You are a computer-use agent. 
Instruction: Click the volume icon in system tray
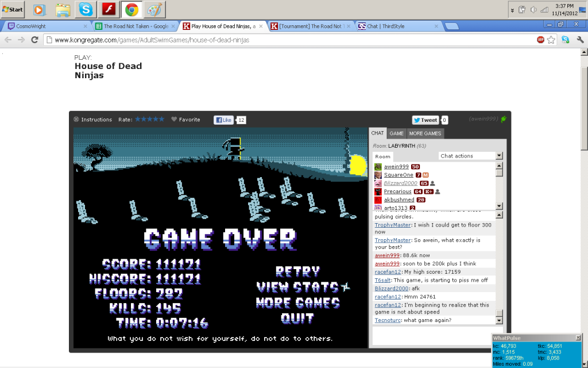(x=533, y=10)
